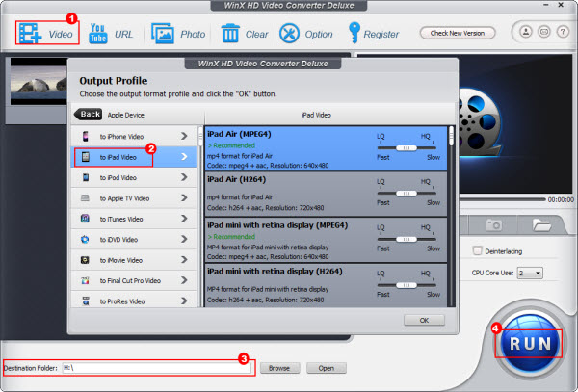Open the Option settings
Viewport: 578px width, 392px height.
click(x=289, y=34)
